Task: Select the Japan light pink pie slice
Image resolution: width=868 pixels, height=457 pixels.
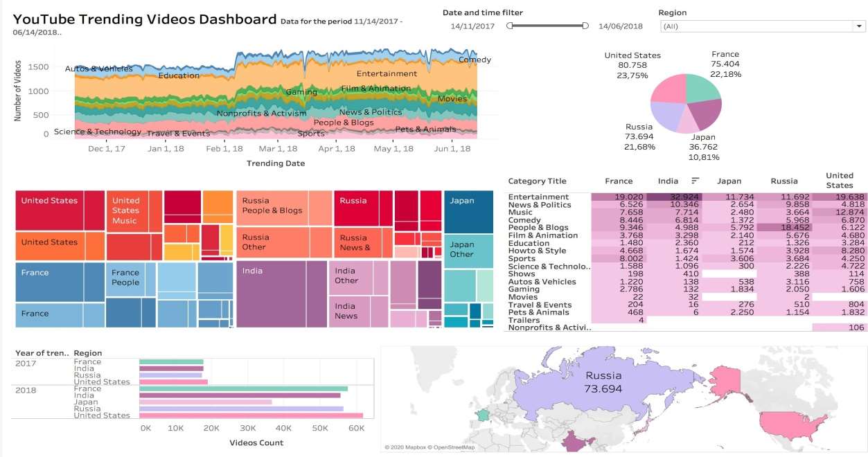Action: (688, 120)
